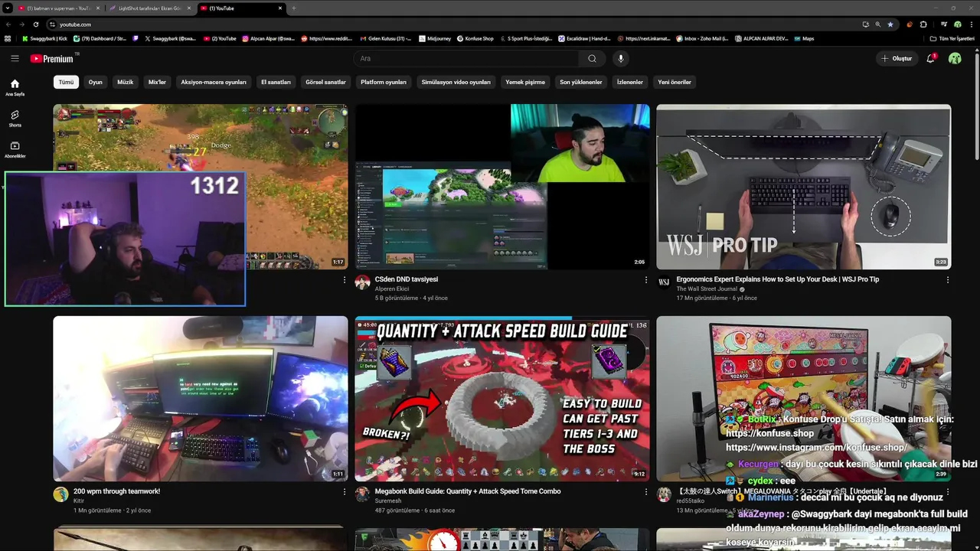Expand the tab search dropdown arrow
The width and height of the screenshot is (980, 551).
(x=7, y=8)
